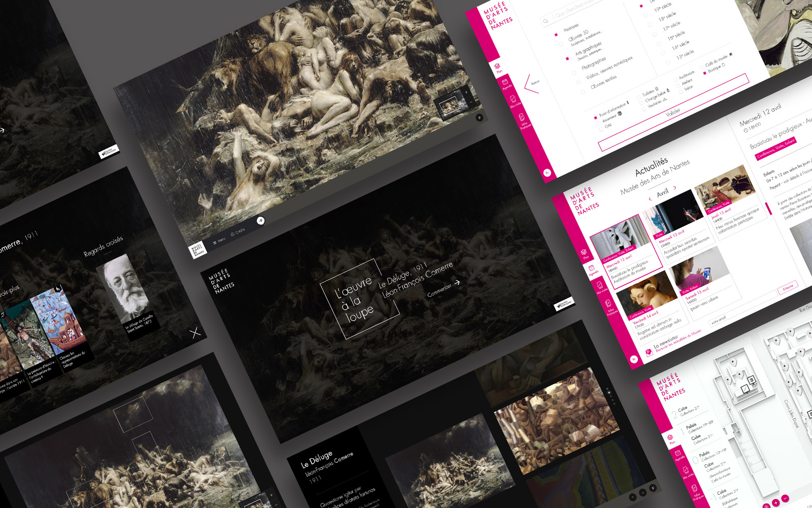Click the Retour back arrow
The width and height of the screenshot is (812, 508).
(x=531, y=84)
